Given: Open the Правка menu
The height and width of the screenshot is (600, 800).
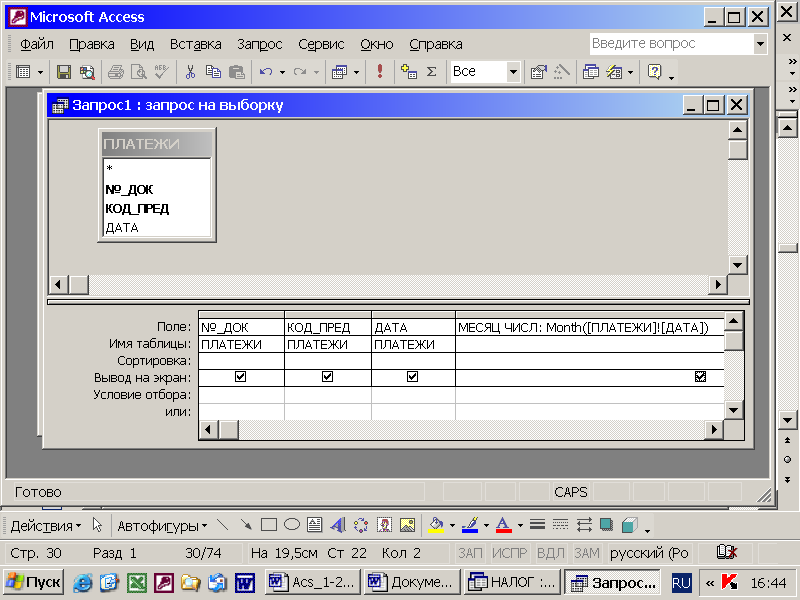Looking at the screenshot, I should point(92,44).
